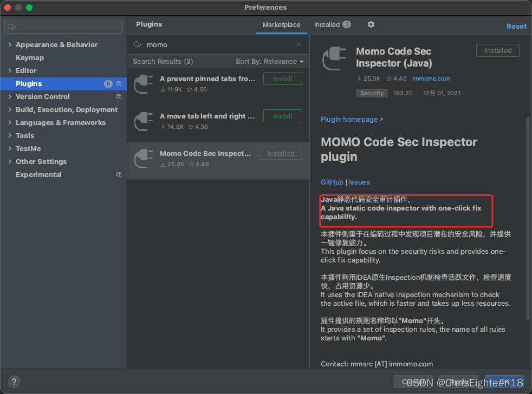Viewport: 532px width, 394px height.
Task: Click plug icon of Momo Code Sec result
Action: 144,159
